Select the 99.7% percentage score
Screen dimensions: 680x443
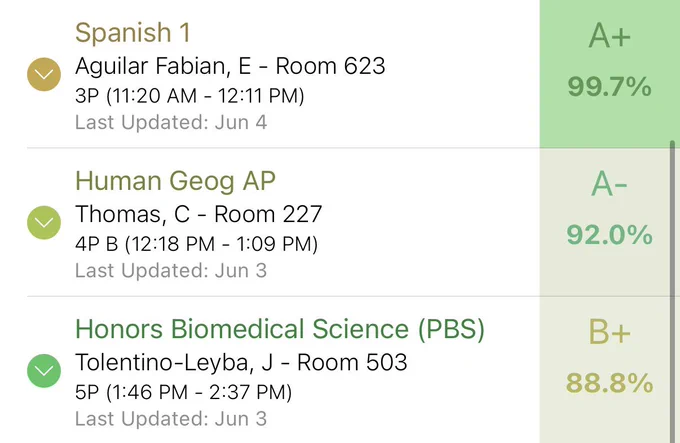(x=609, y=86)
